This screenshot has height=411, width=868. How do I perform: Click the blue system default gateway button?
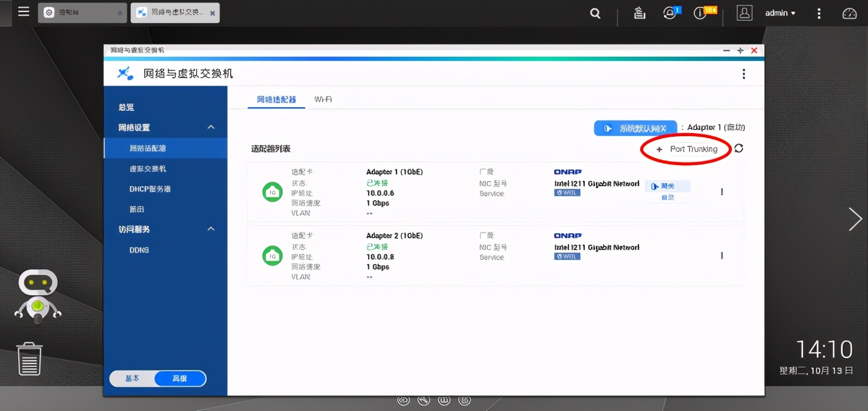point(635,128)
